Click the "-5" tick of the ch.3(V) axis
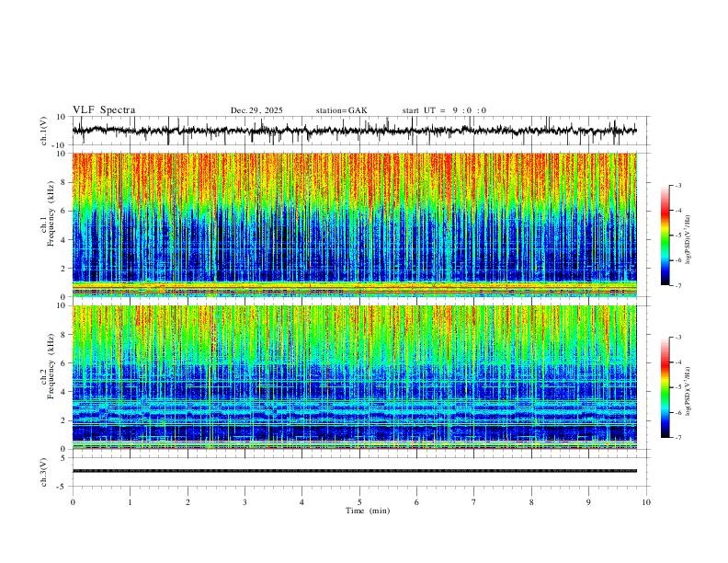This screenshot has width=728, height=563. click(63, 487)
